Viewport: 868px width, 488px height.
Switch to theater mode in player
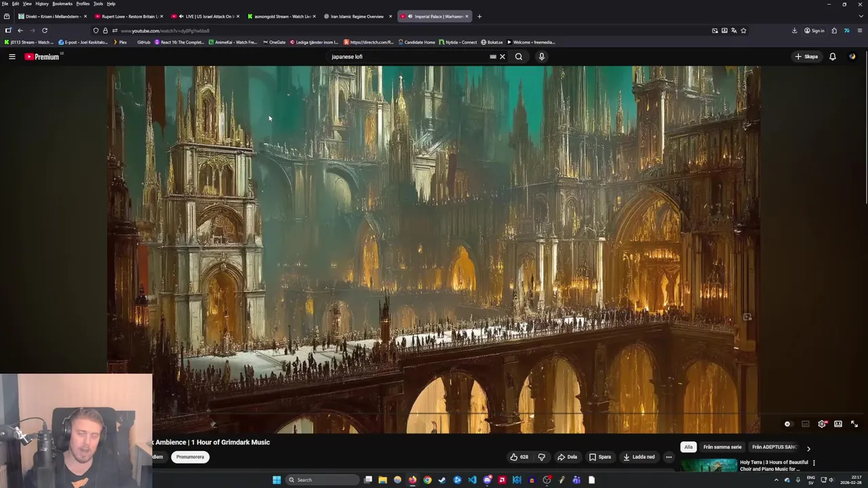(x=838, y=424)
